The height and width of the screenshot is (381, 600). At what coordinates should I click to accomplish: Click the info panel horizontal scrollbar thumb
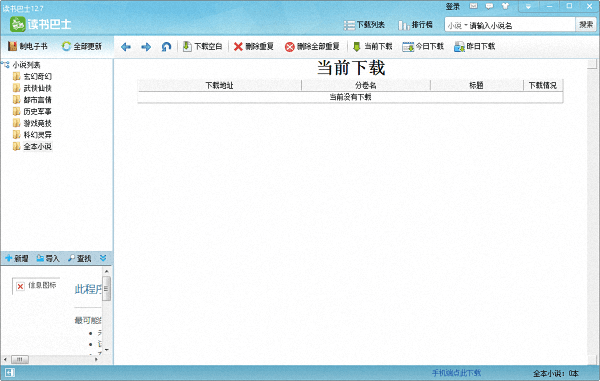20,359
